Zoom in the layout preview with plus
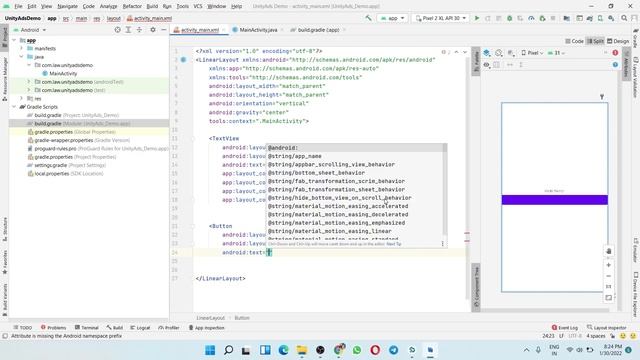 click(x=609, y=265)
